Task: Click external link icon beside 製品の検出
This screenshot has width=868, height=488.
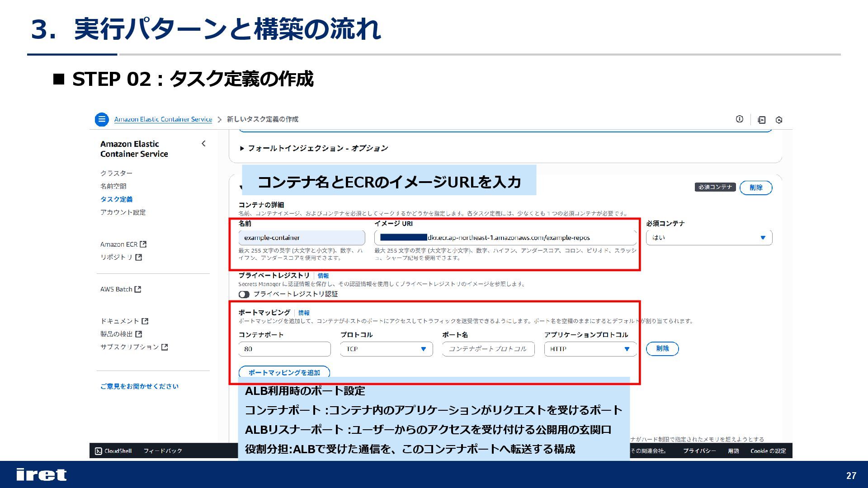Action: [x=139, y=334]
